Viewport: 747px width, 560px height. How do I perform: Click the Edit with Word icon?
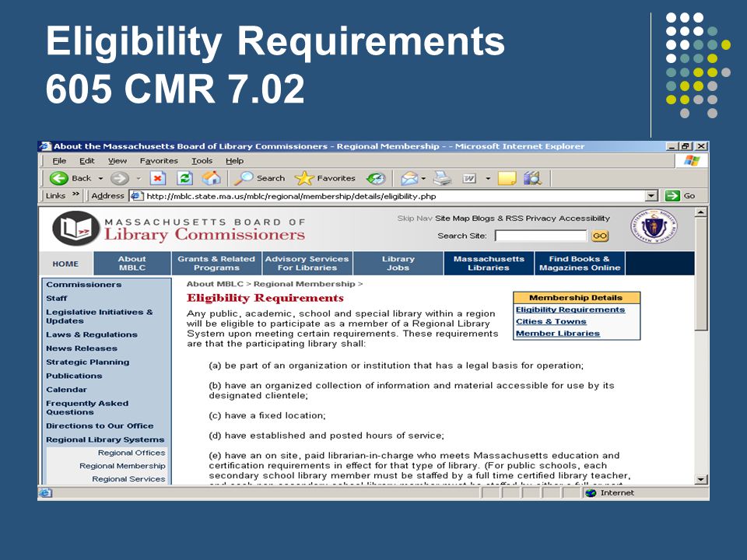[x=469, y=179]
